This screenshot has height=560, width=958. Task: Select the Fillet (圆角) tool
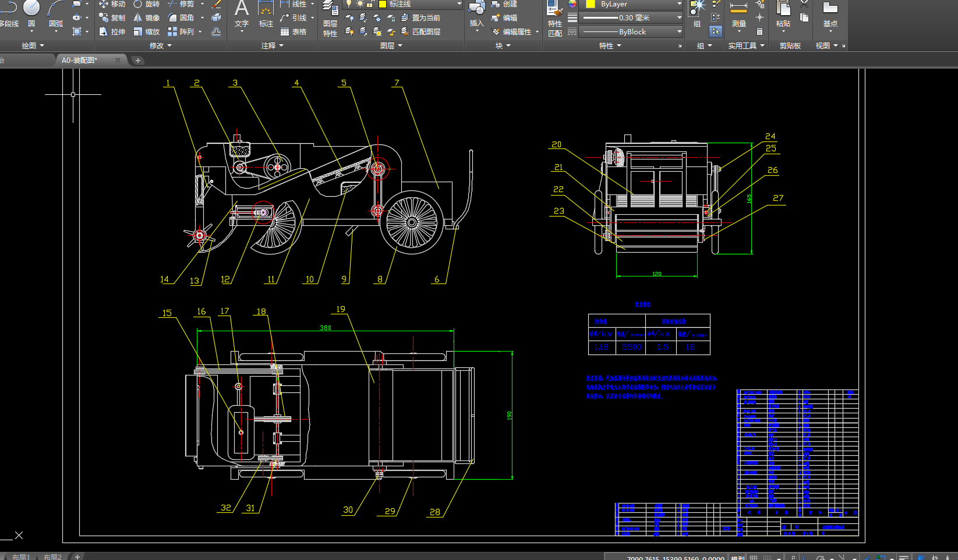point(181,18)
